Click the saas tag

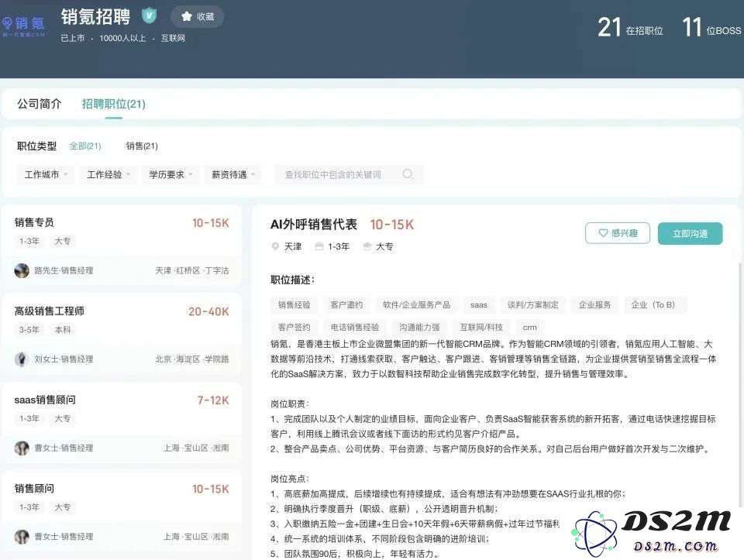click(x=479, y=305)
